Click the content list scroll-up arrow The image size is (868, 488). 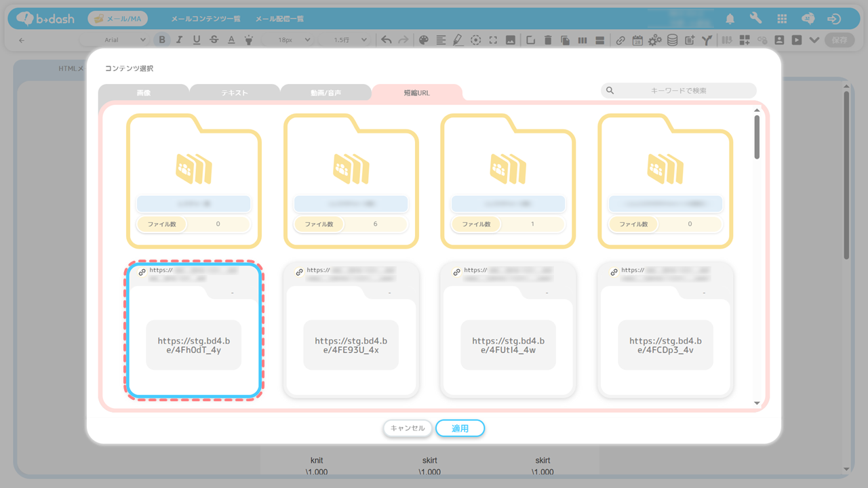pos(757,110)
